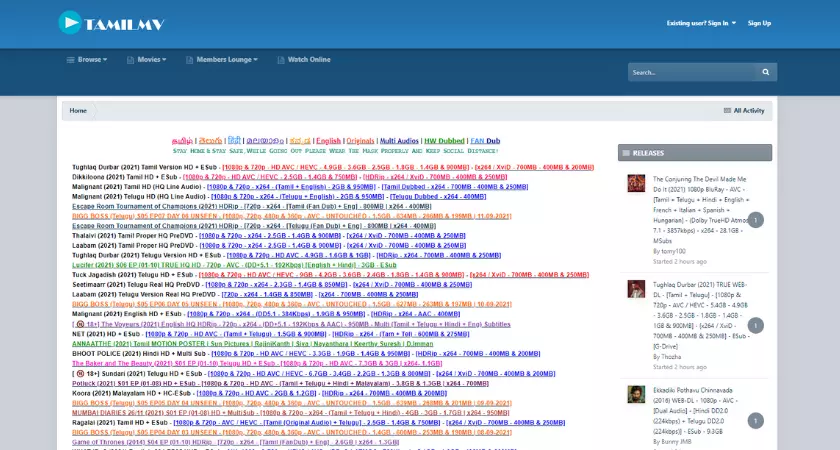This screenshot has width=840, height=450.
Task: Click the All Activity list icon
Action: 727,110
